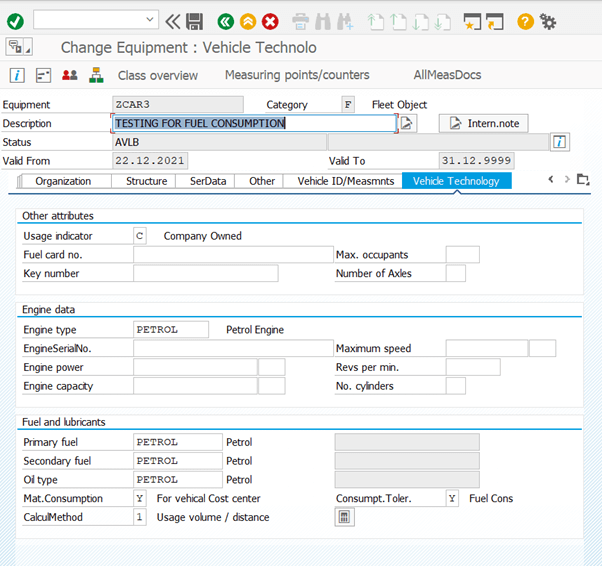The height and width of the screenshot is (566, 602).
Task: Click the Secondary fuel field
Action: [178, 461]
